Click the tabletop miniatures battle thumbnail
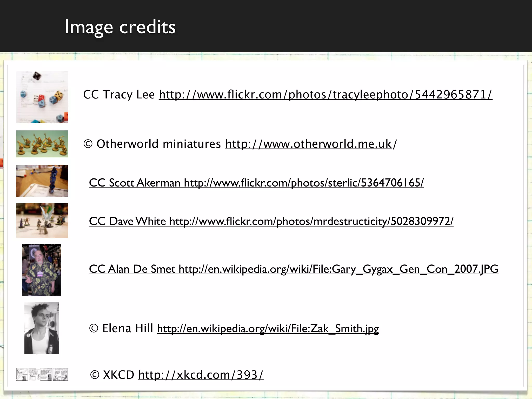Screen dimensions: 532x399 coord(42,221)
